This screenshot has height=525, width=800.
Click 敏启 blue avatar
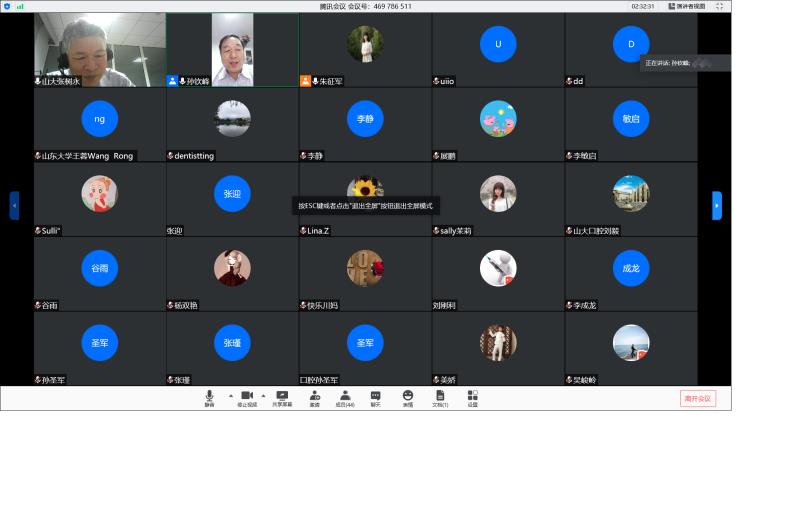pyautogui.click(x=631, y=119)
